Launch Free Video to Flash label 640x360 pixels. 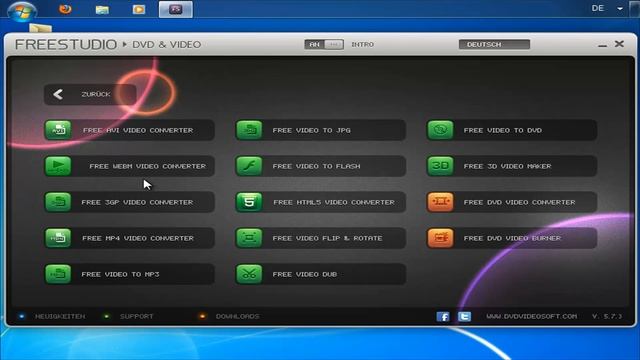click(x=316, y=166)
